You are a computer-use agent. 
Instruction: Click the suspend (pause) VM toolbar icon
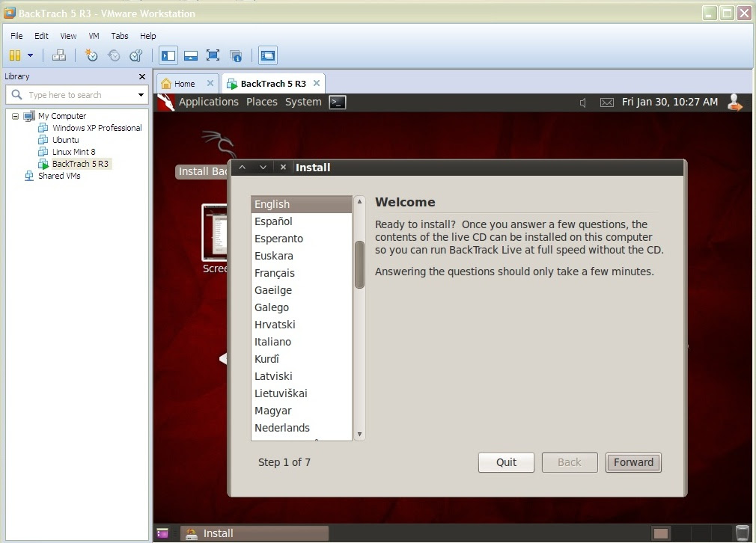tap(15, 55)
